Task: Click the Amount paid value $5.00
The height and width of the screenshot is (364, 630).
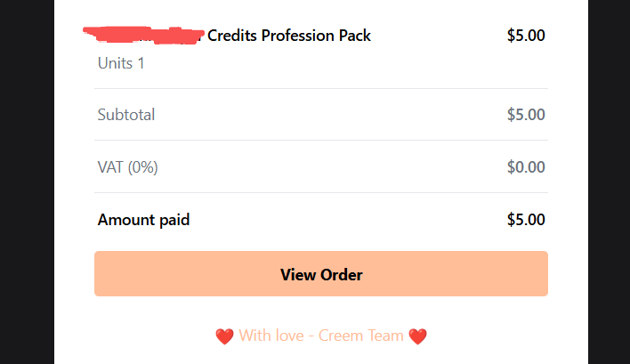Action: pos(526,219)
